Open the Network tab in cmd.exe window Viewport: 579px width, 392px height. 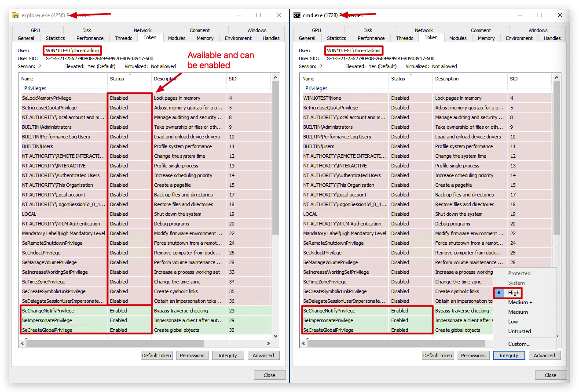(424, 30)
